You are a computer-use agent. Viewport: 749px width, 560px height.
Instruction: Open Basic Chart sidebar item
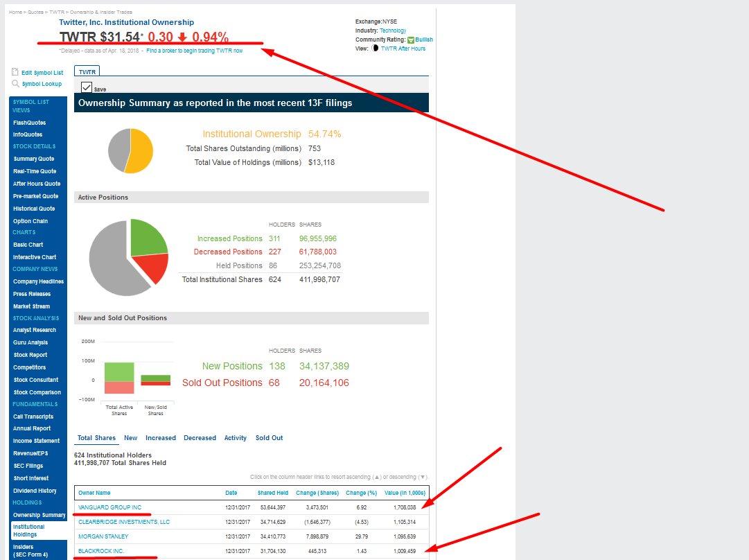click(28, 245)
